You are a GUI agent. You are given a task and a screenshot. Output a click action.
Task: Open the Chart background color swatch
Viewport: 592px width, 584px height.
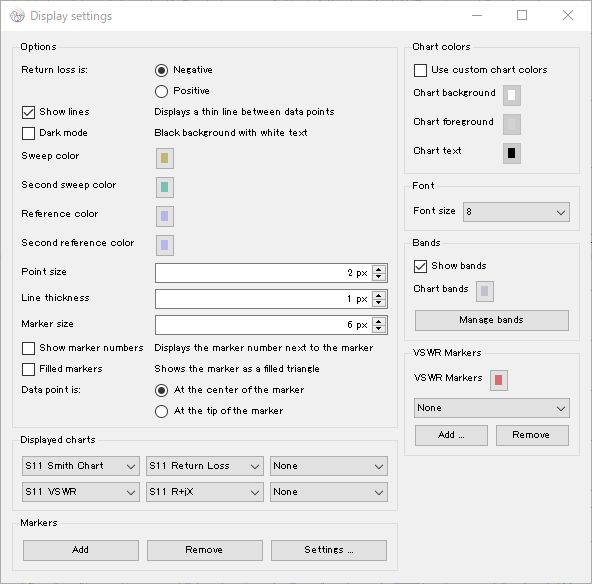coord(512,95)
